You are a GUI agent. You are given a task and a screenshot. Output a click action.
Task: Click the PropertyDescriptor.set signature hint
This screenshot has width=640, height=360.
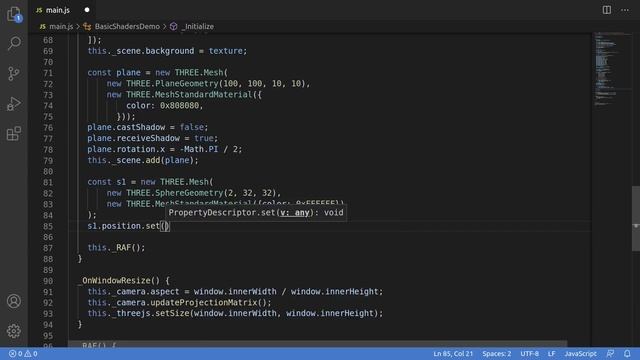[256, 213]
